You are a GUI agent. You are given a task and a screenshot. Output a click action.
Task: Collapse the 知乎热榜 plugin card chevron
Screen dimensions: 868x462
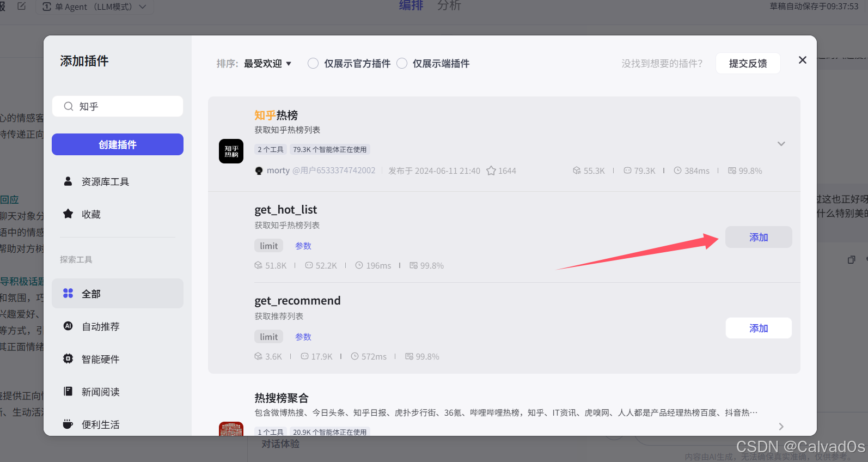tap(781, 144)
